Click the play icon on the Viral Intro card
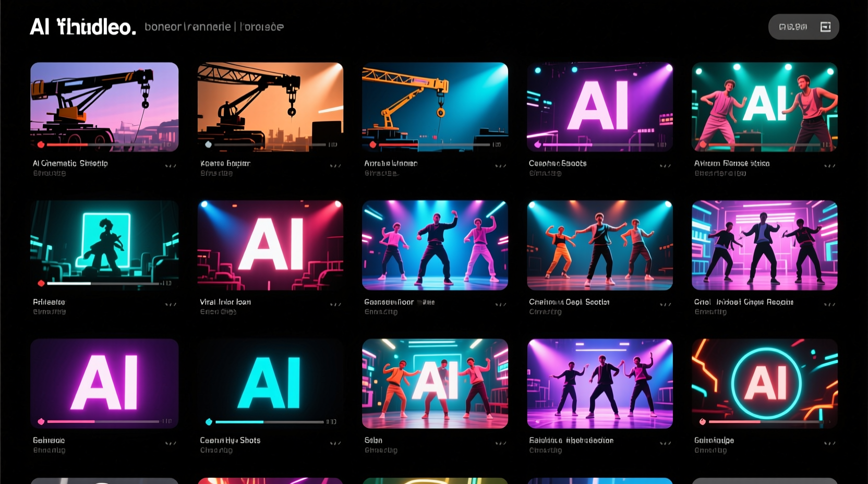The height and width of the screenshot is (484, 868). coord(208,284)
